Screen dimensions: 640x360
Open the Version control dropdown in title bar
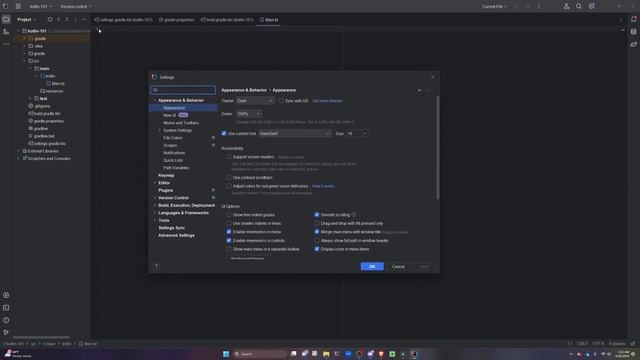tap(76, 6)
